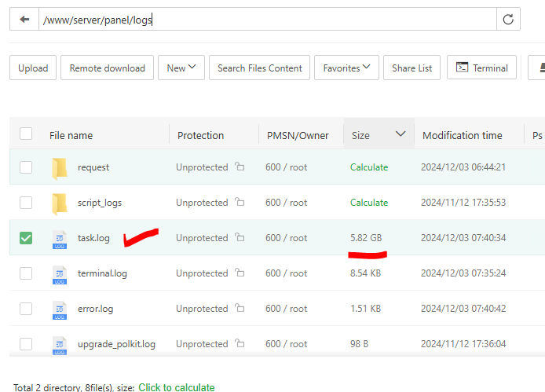Select the terminal.log file name
This screenshot has height=392, width=545.
click(102, 273)
